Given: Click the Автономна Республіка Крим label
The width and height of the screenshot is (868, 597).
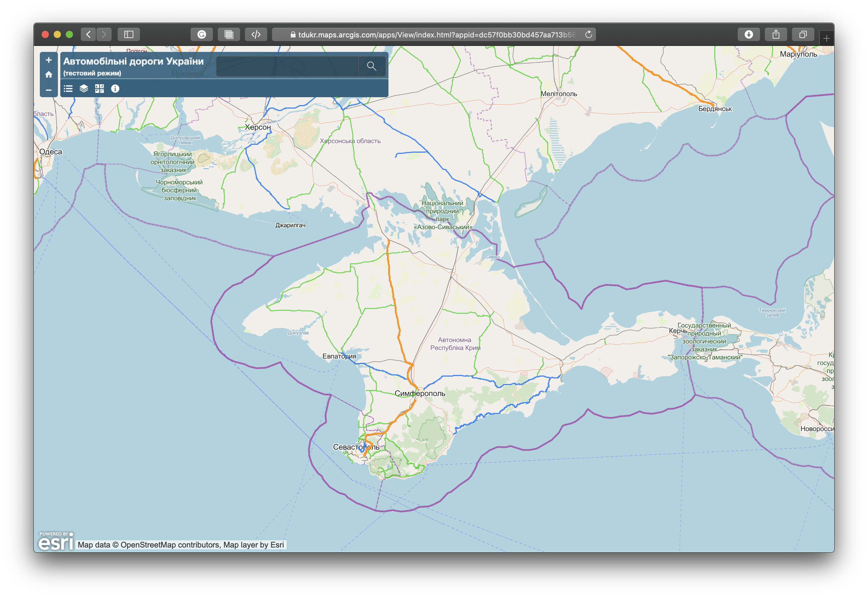Looking at the screenshot, I should 455,344.
